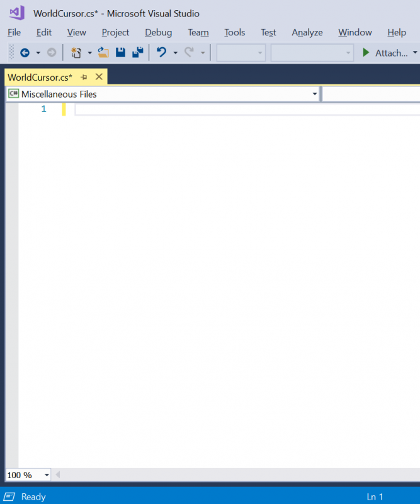420x504 pixels.
Task: Expand the Navigate Backward history dropdown
Action: [x=38, y=53]
